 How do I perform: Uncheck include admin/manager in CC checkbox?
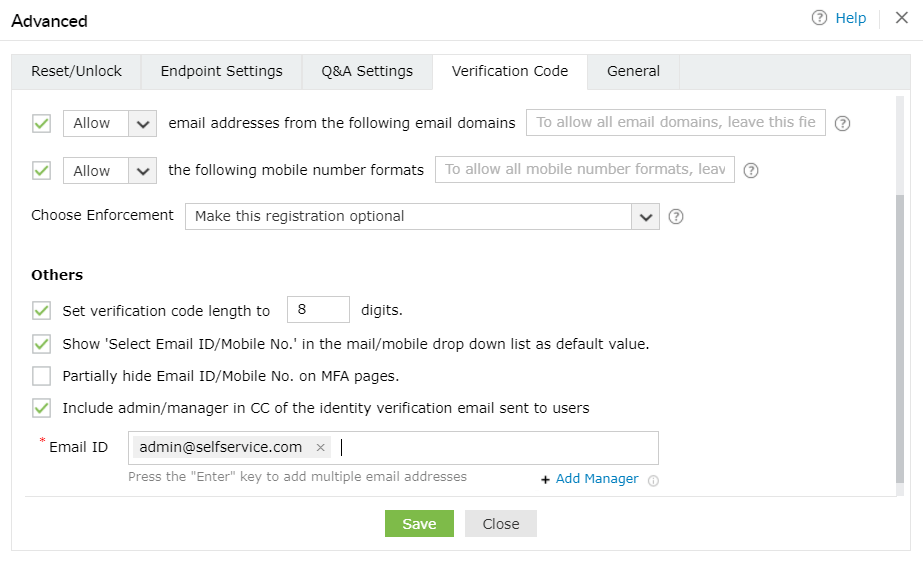coord(42,408)
